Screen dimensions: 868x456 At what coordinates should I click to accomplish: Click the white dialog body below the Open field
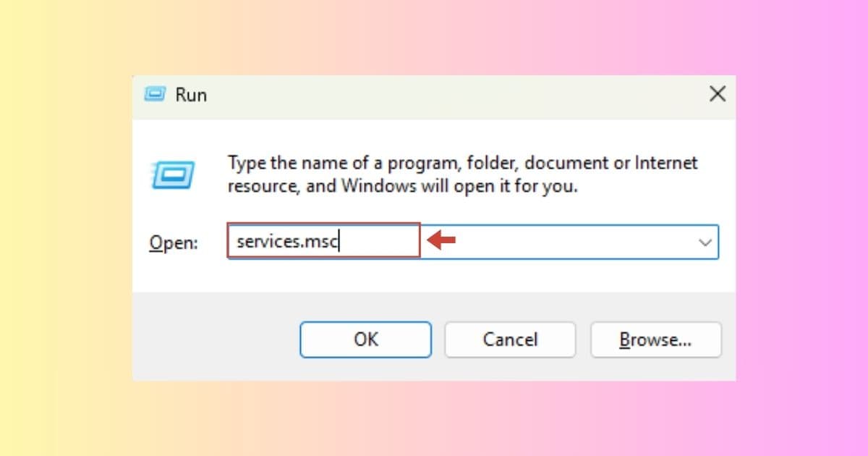point(434,276)
